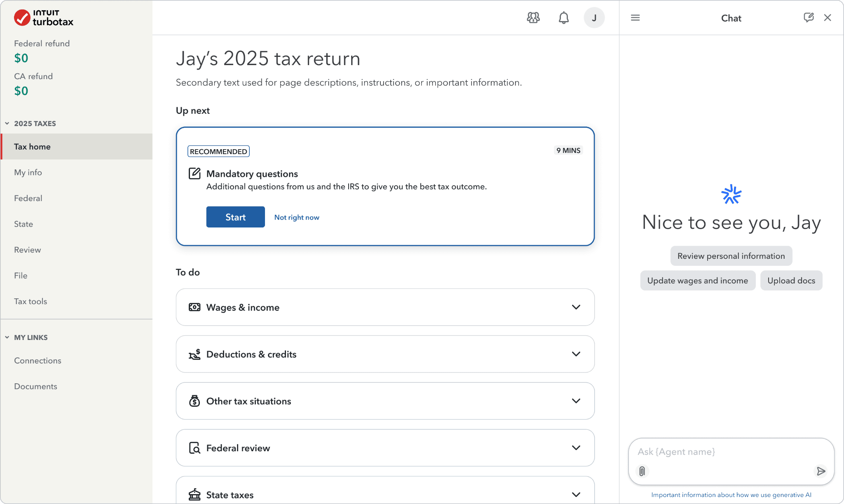Click the RECOMMENDED badge
844x504 pixels.
pyautogui.click(x=218, y=151)
